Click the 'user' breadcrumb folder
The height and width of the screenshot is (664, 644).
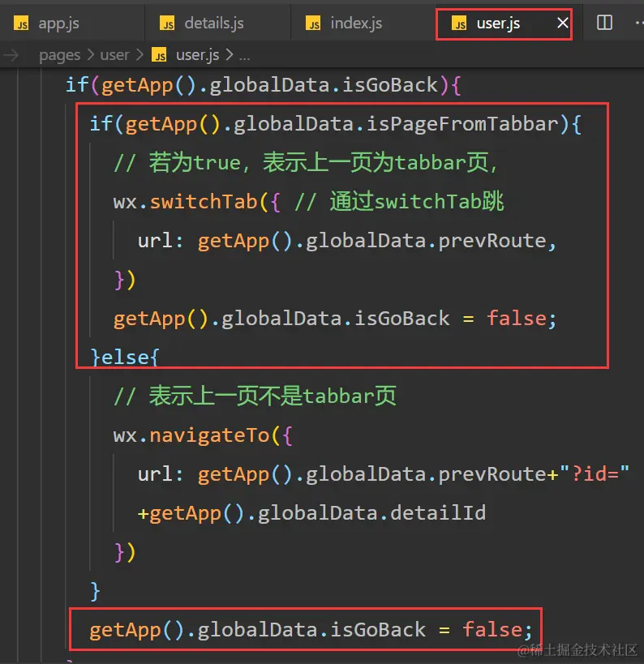(114, 54)
